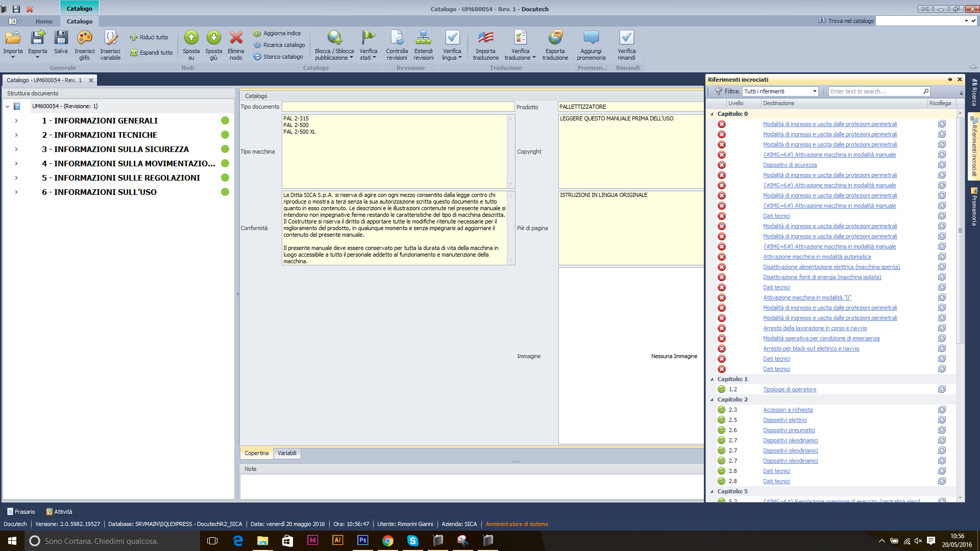Click the Salva floppy disk icon
Image resolution: width=980 pixels, height=551 pixels.
pyautogui.click(x=61, y=38)
